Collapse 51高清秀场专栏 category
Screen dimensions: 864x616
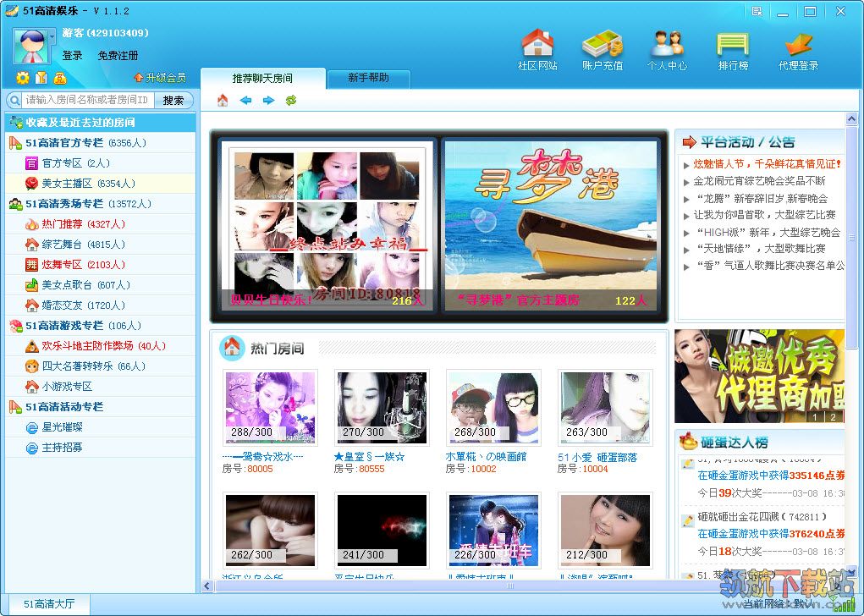click(100, 204)
